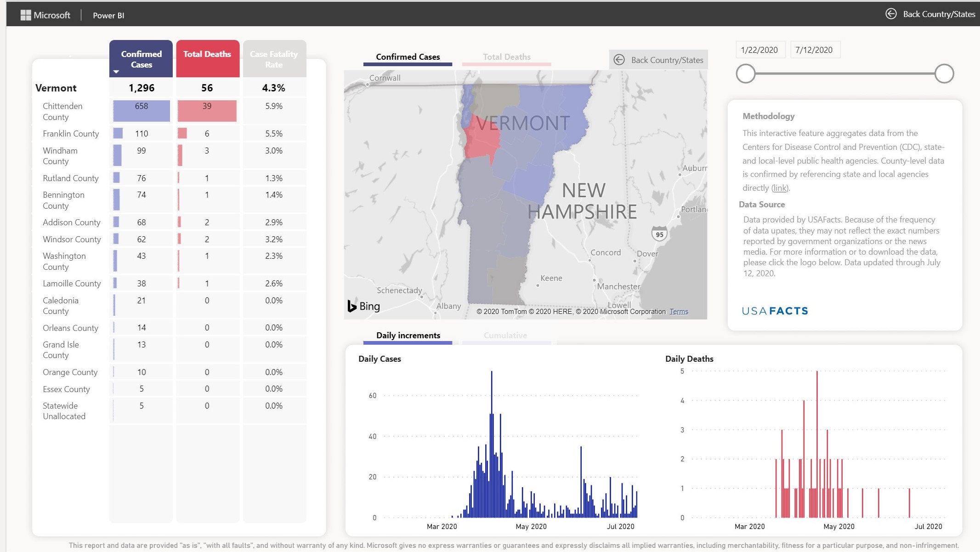
Task: Click the Interstate 95 shield on map
Action: pos(659,233)
